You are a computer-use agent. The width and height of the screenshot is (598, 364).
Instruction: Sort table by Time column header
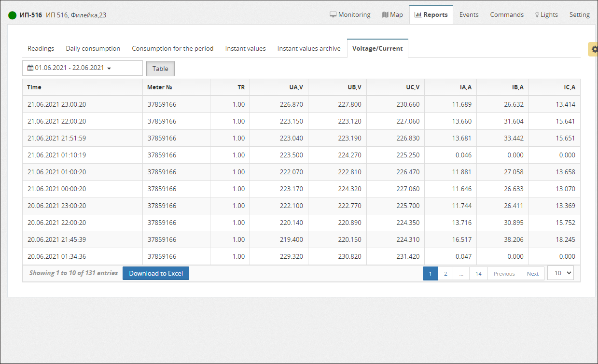(34, 87)
